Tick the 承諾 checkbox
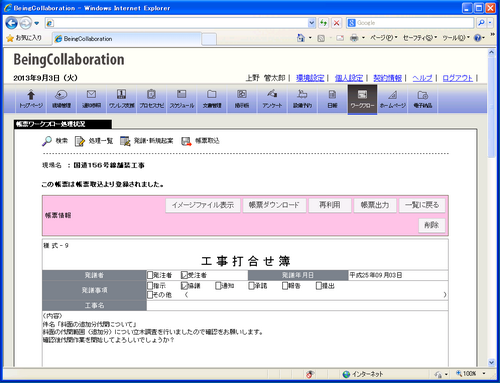 pos(251,286)
